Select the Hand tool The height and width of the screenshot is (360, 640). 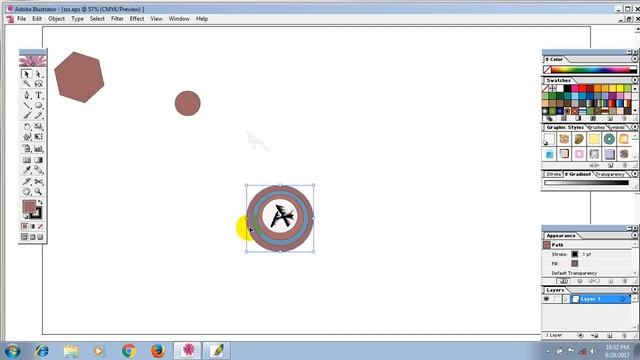click(27, 191)
